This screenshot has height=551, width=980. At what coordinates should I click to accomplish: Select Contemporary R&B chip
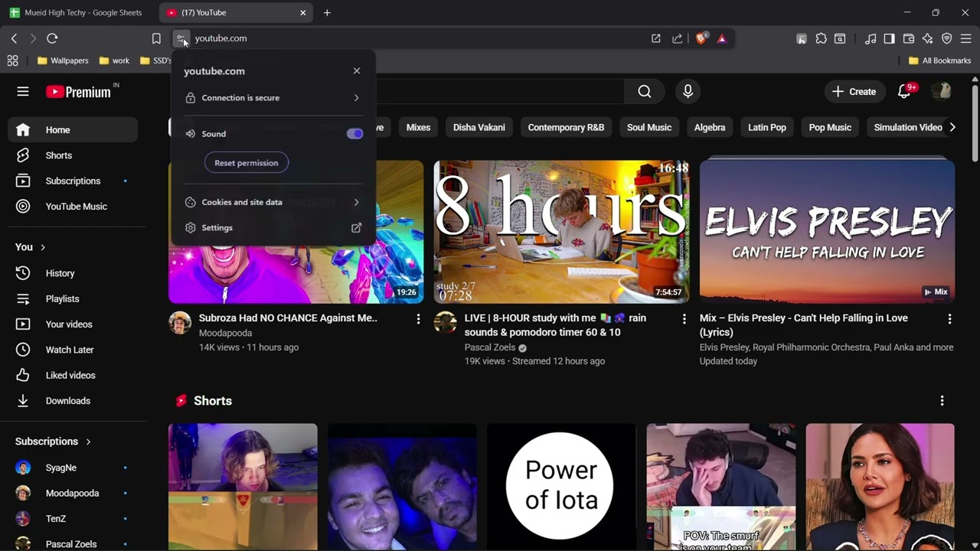pyautogui.click(x=566, y=128)
